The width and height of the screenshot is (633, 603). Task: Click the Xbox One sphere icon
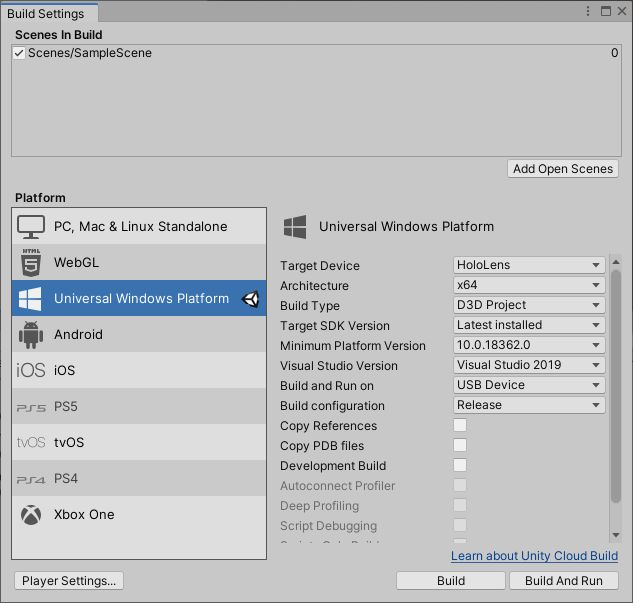(x=31, y=515)
